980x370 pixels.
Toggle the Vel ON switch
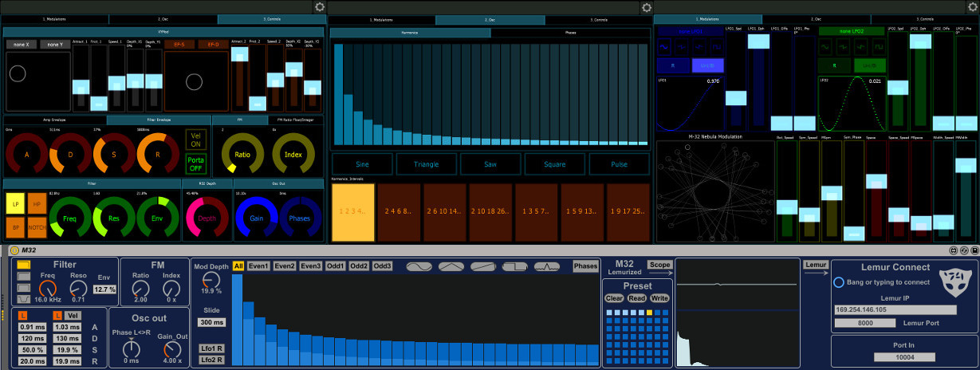195,140
